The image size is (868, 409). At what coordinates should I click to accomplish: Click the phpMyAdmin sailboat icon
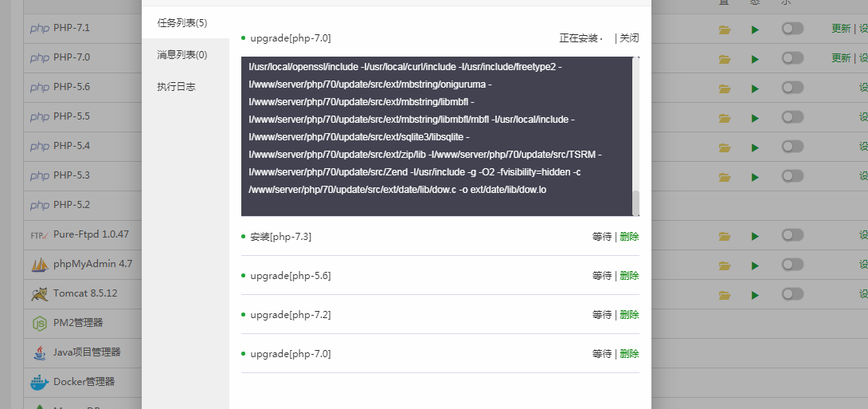click(x=40, y=265)
